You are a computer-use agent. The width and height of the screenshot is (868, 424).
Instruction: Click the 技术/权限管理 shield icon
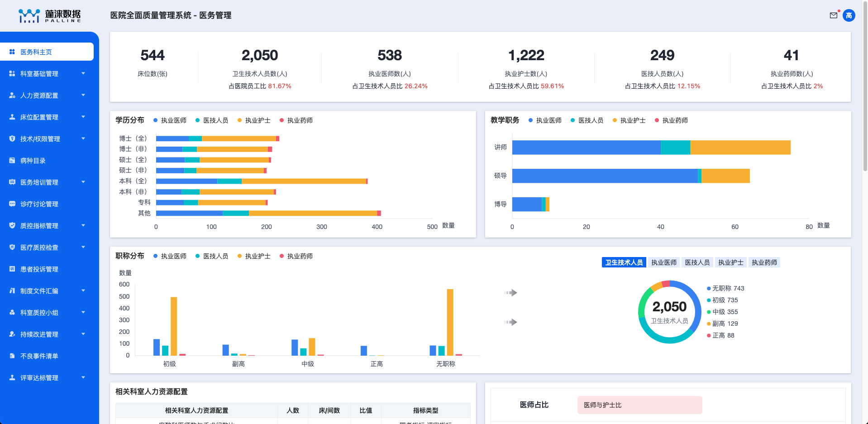click(12, 138)
